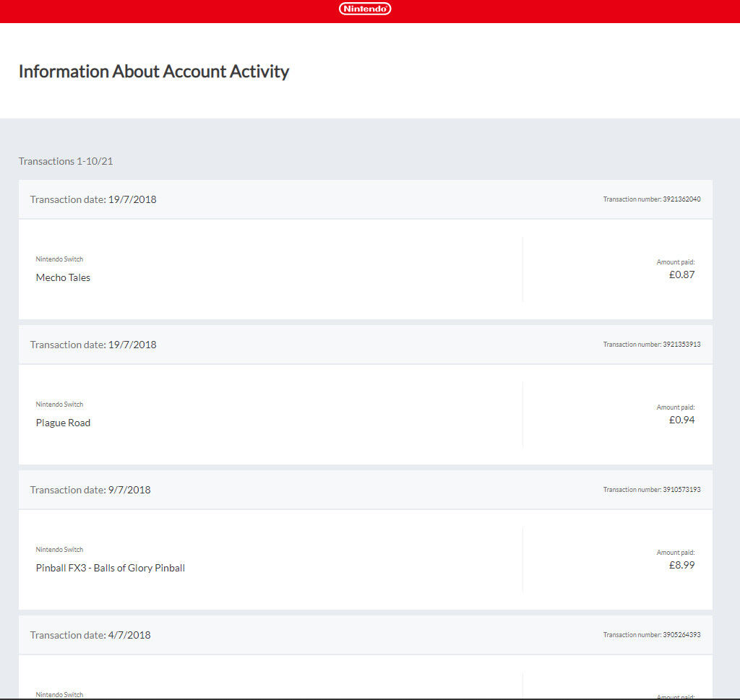The width and height of the screenshot is (740, 700).
Task: Click the Mecho Tales game title
Action: [63, 277]
